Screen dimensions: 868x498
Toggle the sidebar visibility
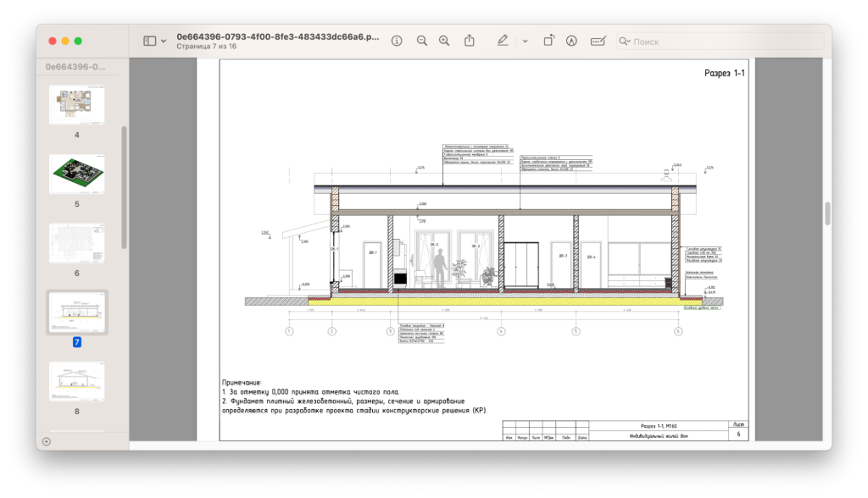click(x=151, y=40)
